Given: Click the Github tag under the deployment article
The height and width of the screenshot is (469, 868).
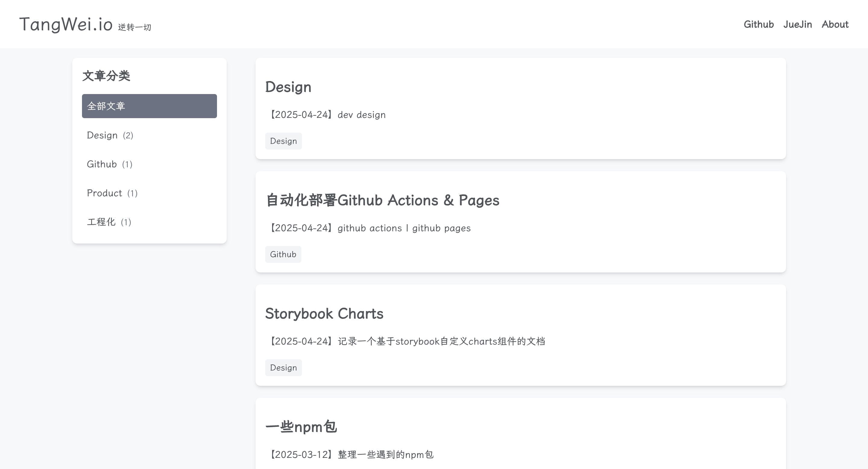Looking at the screenshot, I should pos(283,254).
